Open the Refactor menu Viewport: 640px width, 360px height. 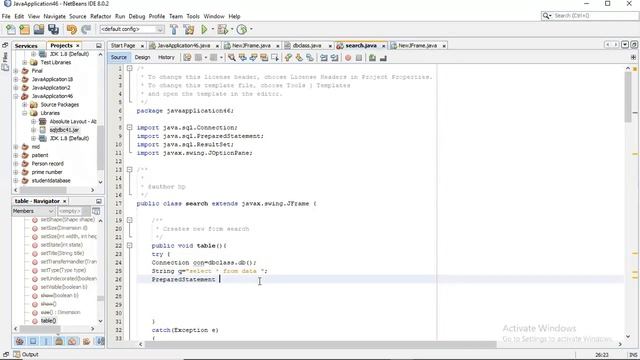pyautogui.click(x=100, y=16)
